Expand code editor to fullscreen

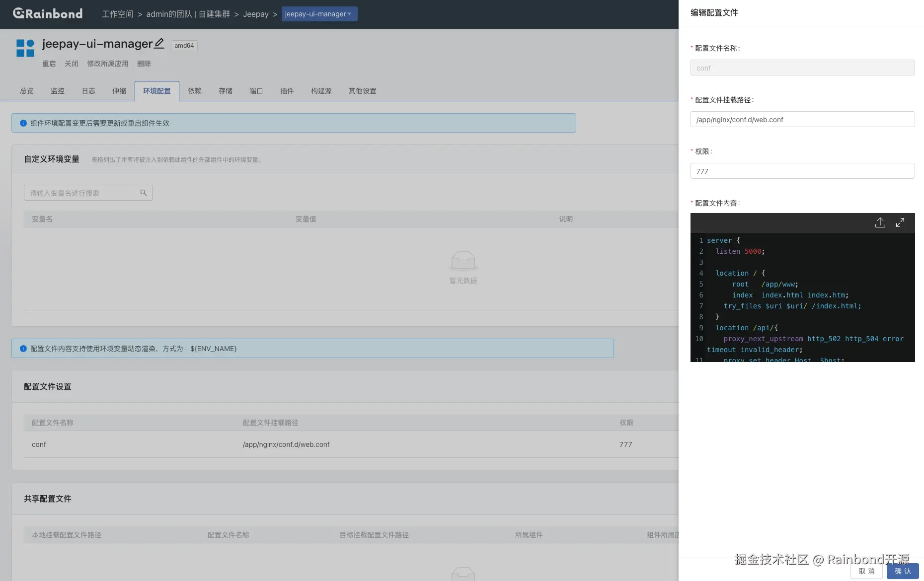[x=900, y=222]
